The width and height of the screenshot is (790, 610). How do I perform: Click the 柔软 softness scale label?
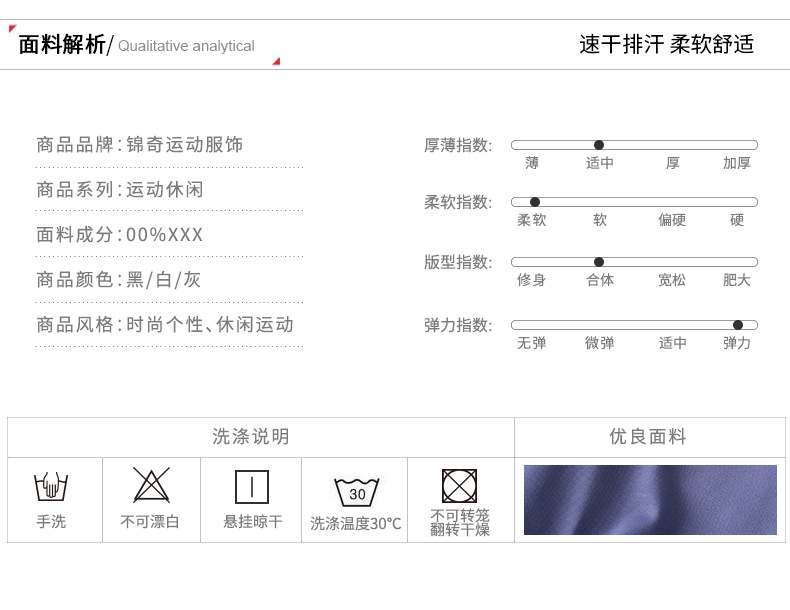click(532, 220)
